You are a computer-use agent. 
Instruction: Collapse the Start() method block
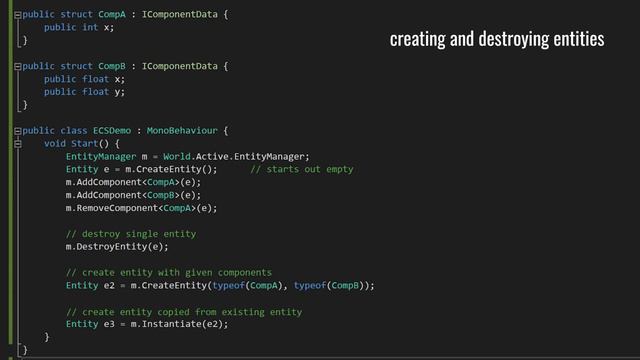click(18, 144)
